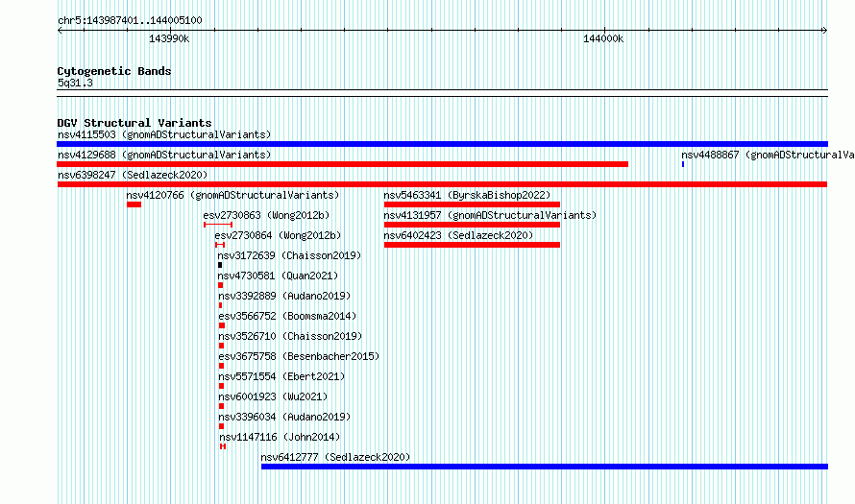Open the esv3675758 (Besenbacher2015) label

click(299, 356)
